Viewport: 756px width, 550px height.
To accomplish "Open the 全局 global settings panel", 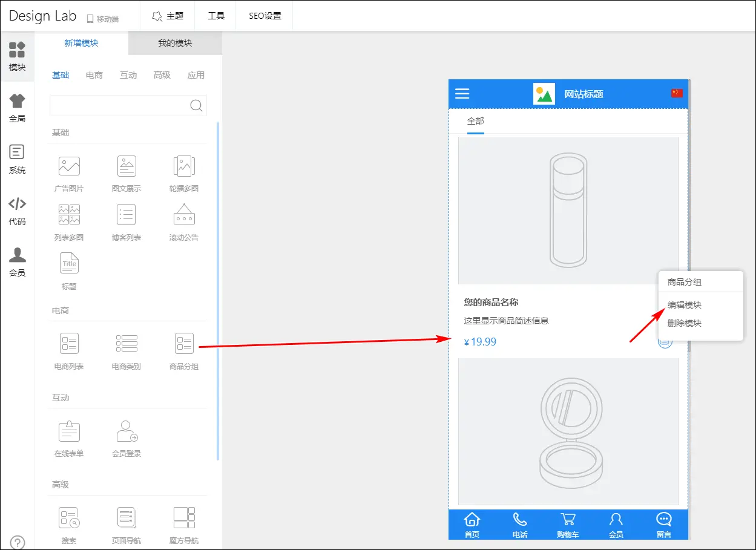I will [17, 108].
